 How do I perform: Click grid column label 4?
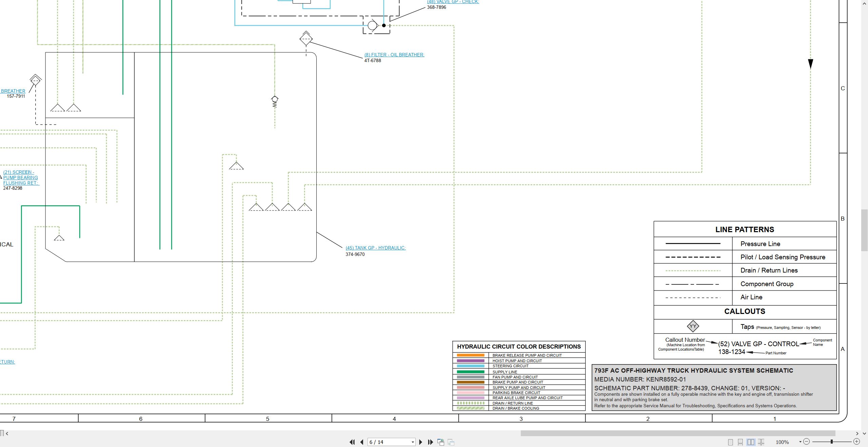pyautogui.click(x=394, y=419)
